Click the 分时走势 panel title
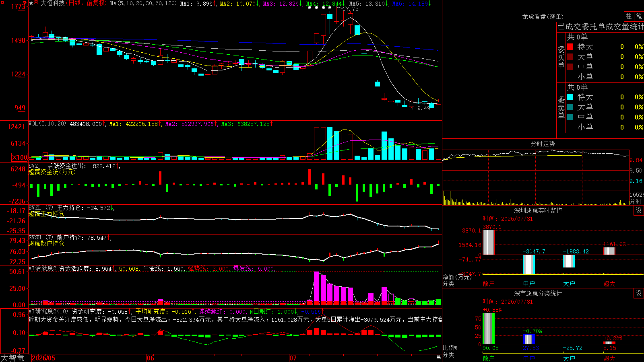Screen dimensions: 644x362 pyautogui.click(x=543, y=144)
